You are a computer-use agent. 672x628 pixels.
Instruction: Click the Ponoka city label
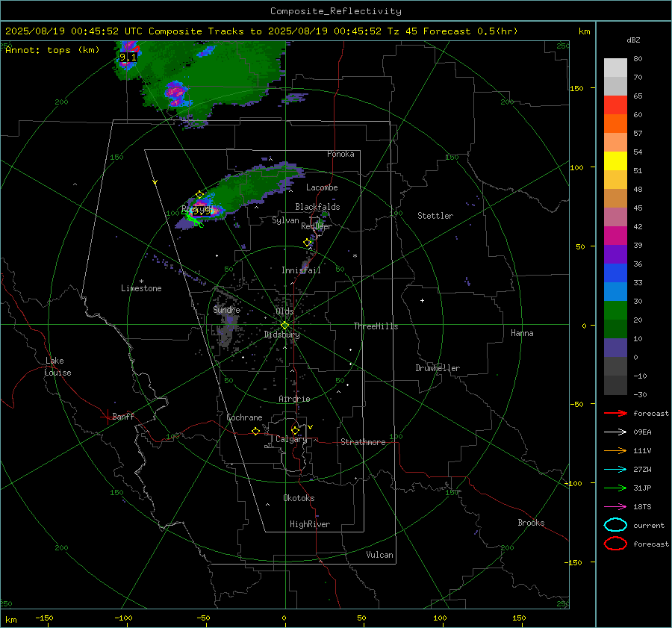point(340,154)
